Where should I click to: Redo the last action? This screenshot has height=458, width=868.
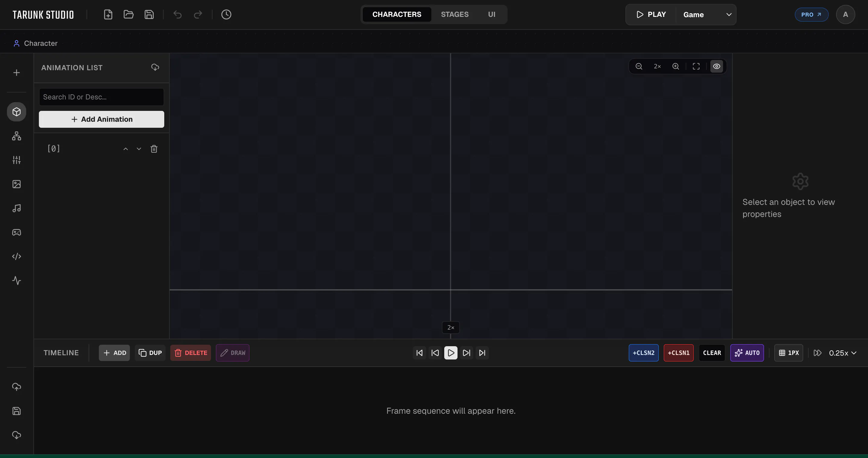[x=198, y=14]
